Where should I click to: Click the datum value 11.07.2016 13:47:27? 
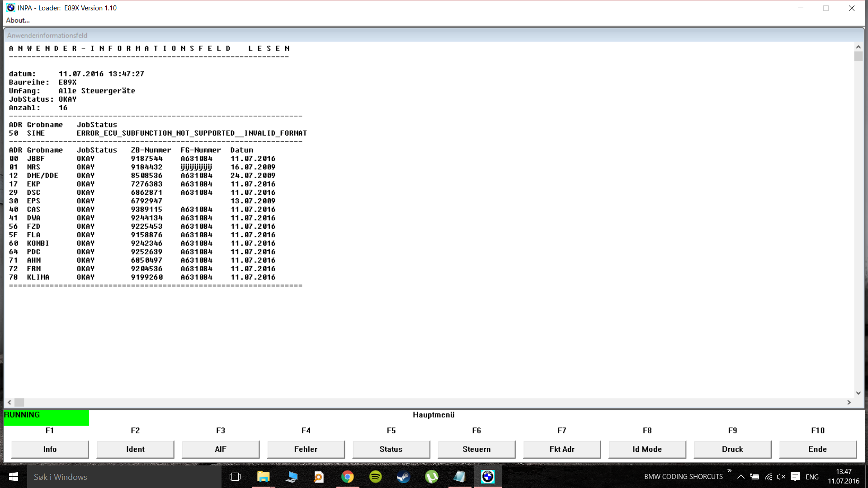[x=101, y=74]
